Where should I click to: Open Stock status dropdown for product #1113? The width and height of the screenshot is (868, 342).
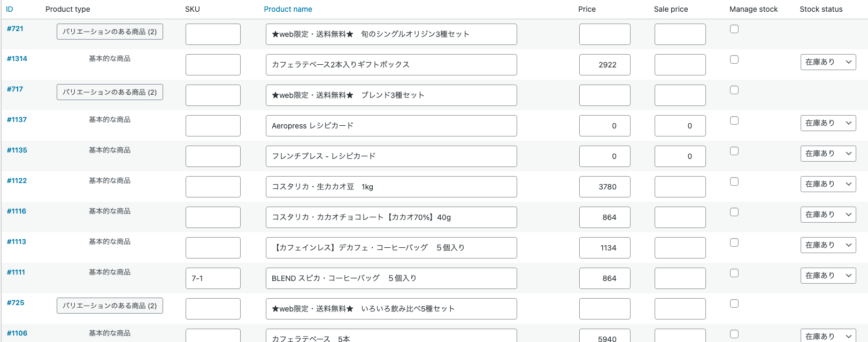[x=827, y=245]
